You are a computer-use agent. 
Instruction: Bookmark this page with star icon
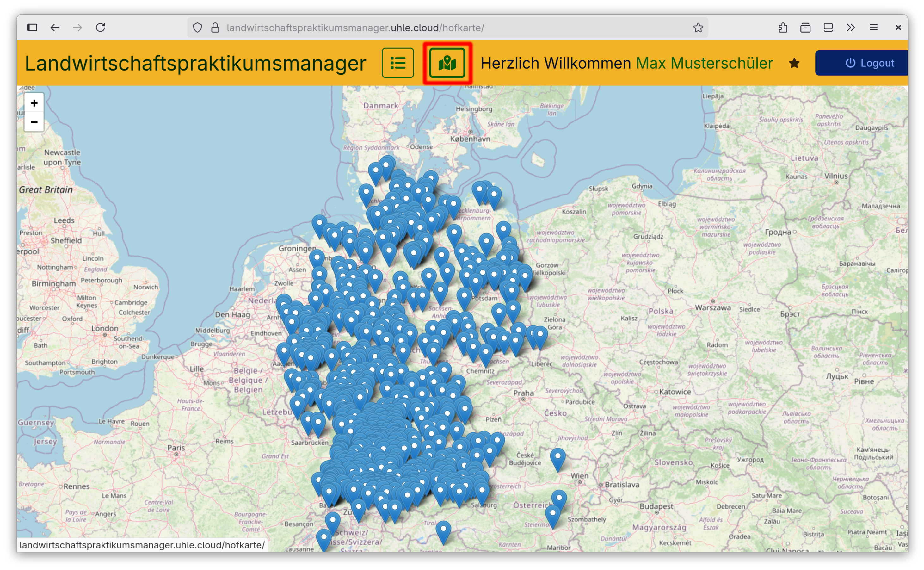(698, 28)
